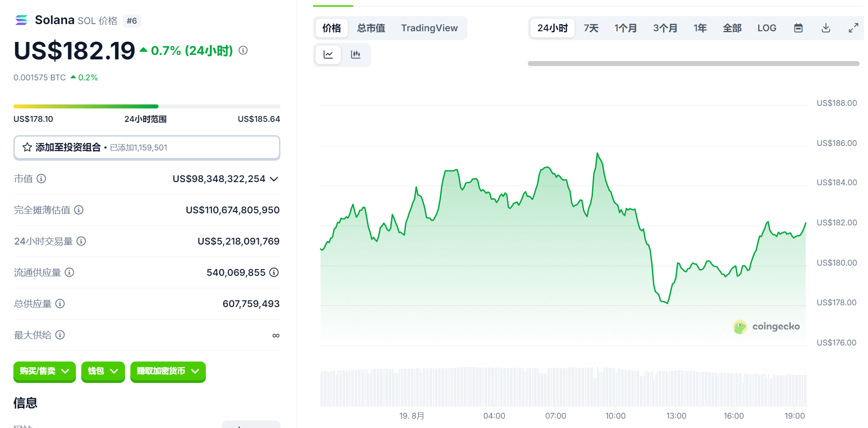The image size is (868, 428).
Task: Select the 1个月 time range
Action: tap(626, 28)
